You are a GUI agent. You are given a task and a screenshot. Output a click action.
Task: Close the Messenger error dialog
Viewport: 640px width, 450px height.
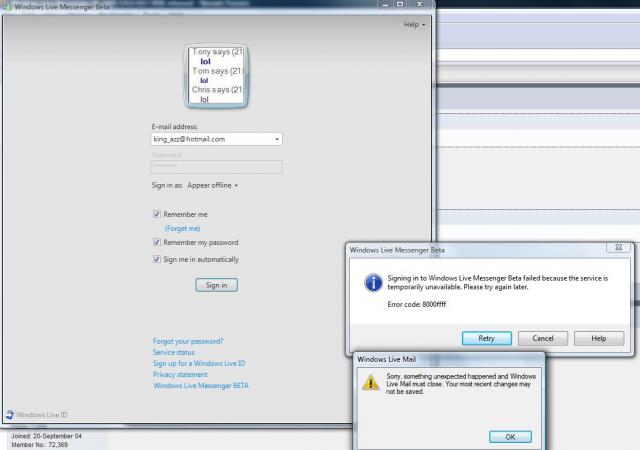tap(618, 247)
